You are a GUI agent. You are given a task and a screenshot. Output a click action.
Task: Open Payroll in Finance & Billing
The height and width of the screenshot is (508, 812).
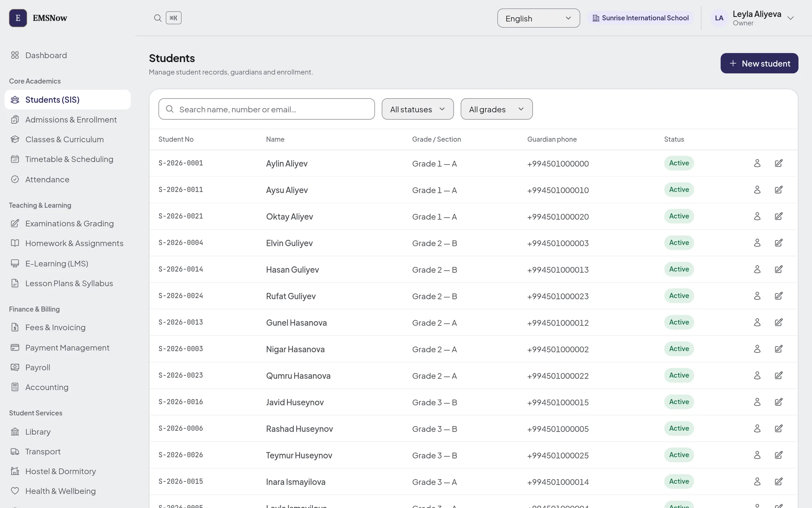tap(68, 368)
